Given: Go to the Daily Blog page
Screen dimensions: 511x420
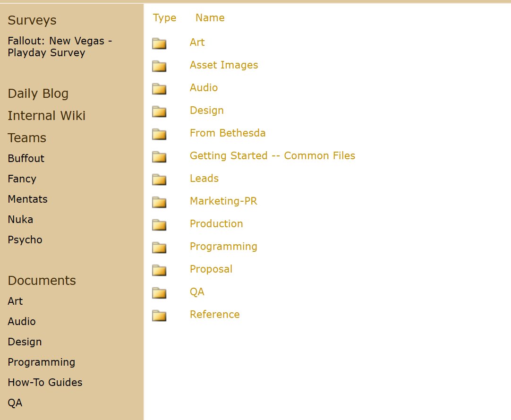Looking at the screenshot, I should pyautogui.click(x=38, y=94).
